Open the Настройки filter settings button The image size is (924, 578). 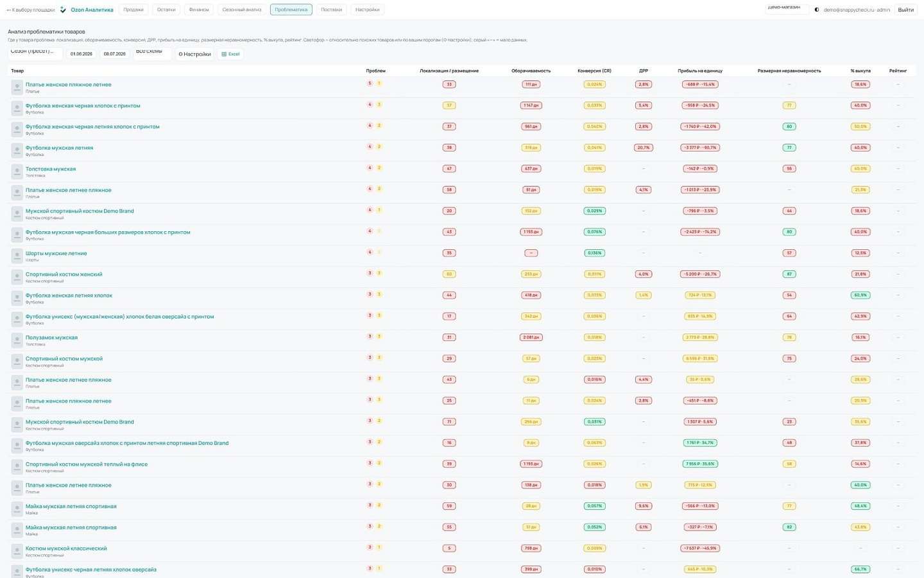tap(195, 54)
